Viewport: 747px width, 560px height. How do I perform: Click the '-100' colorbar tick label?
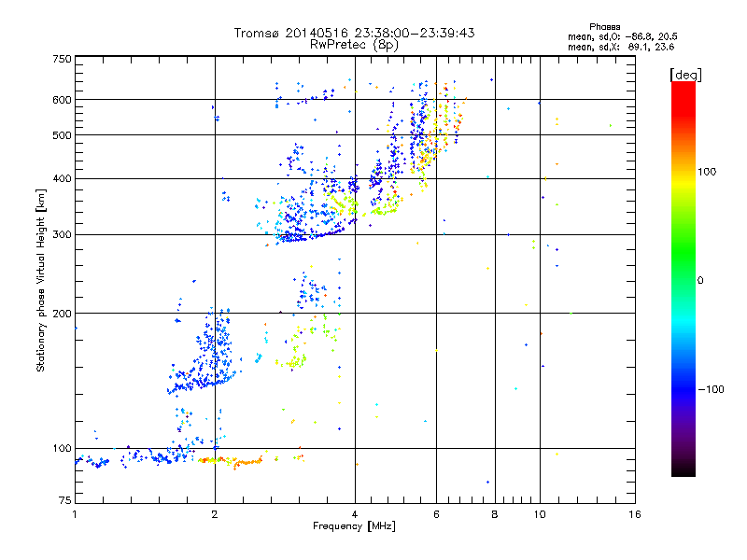click(712, 389)
